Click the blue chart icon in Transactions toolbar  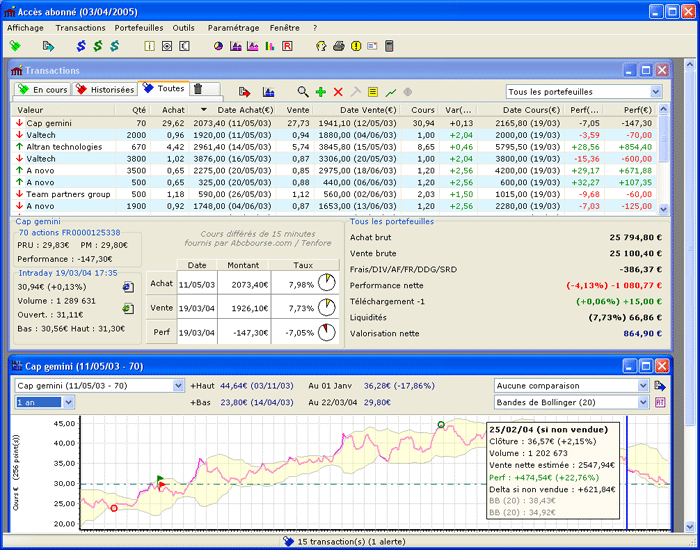(x=269, y=92)
